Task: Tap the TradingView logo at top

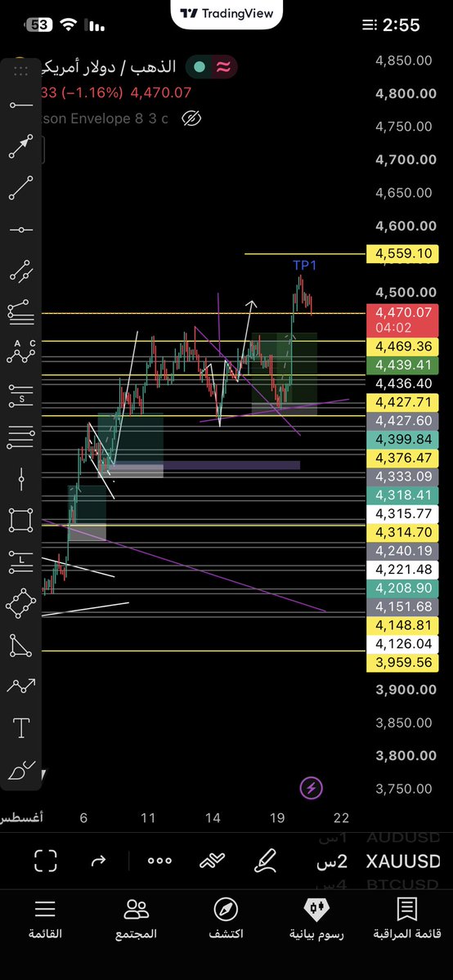Action: point(226,13)
